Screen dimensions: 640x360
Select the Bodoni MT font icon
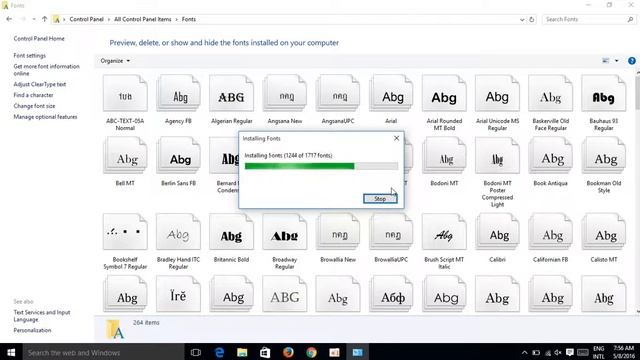coord(444,156)
